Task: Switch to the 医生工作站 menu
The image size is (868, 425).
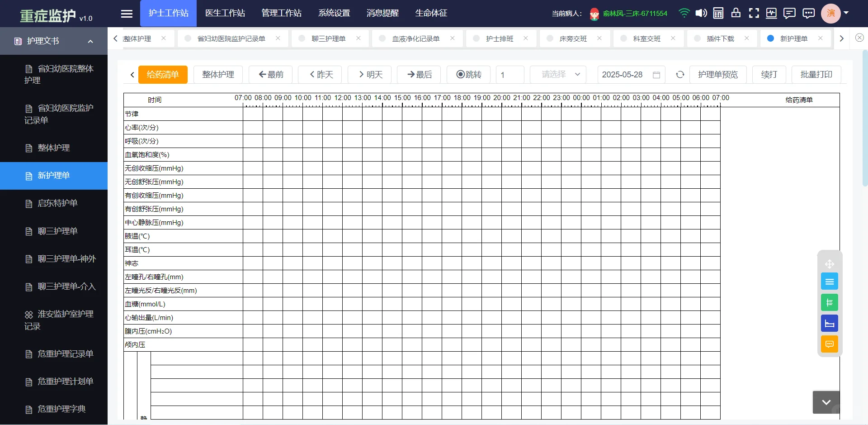Action: tap(225, 13)
